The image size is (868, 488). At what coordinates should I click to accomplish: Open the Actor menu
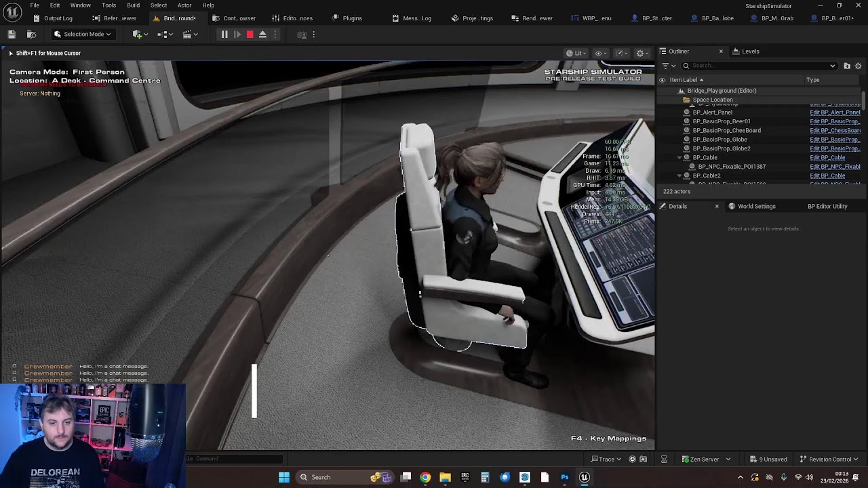(184, 5)
